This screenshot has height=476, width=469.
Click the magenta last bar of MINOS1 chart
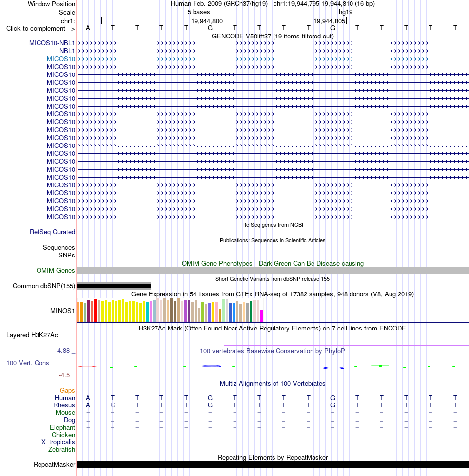(261, 316)
